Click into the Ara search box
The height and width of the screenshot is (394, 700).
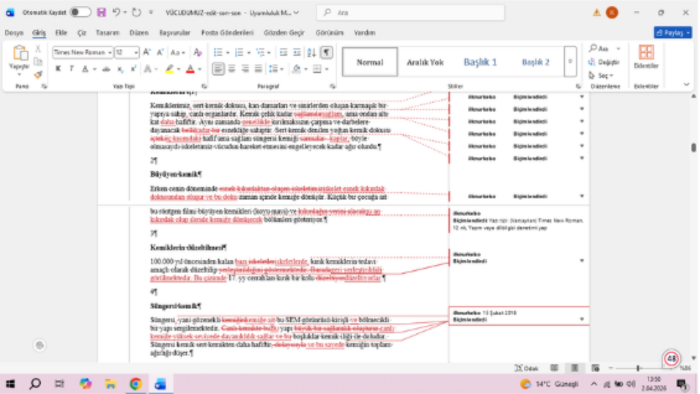tap(410, 12)
